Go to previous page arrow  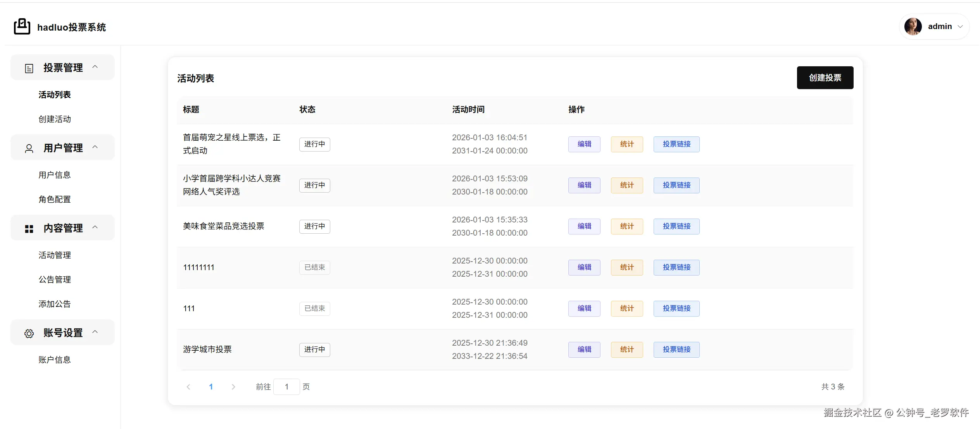point(188,387)
